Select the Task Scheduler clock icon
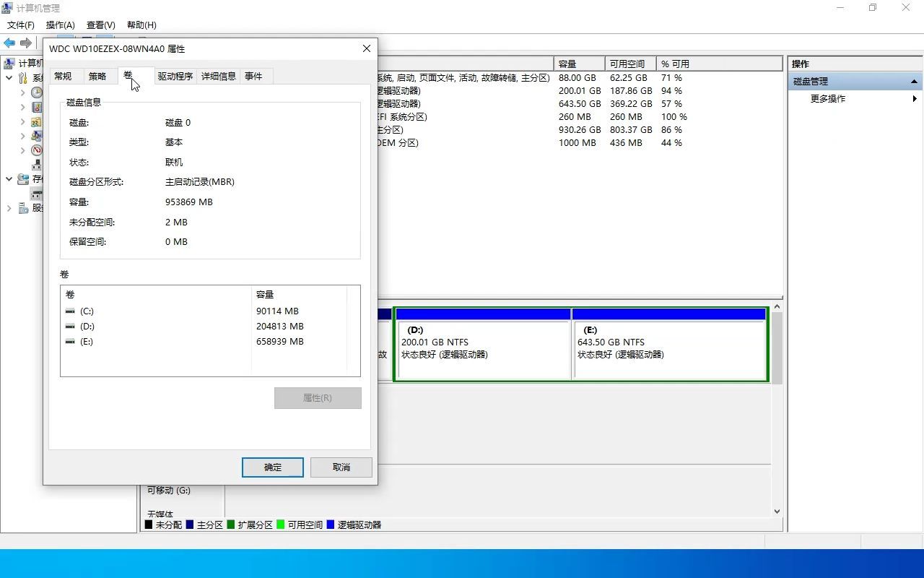Viewport: 924px width, 578px height. [36, 92]
